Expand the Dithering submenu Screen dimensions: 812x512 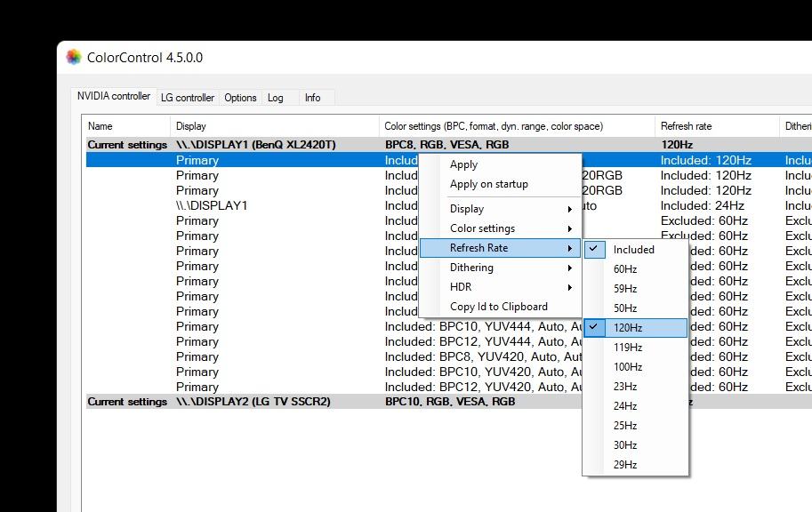coord(500,268)
